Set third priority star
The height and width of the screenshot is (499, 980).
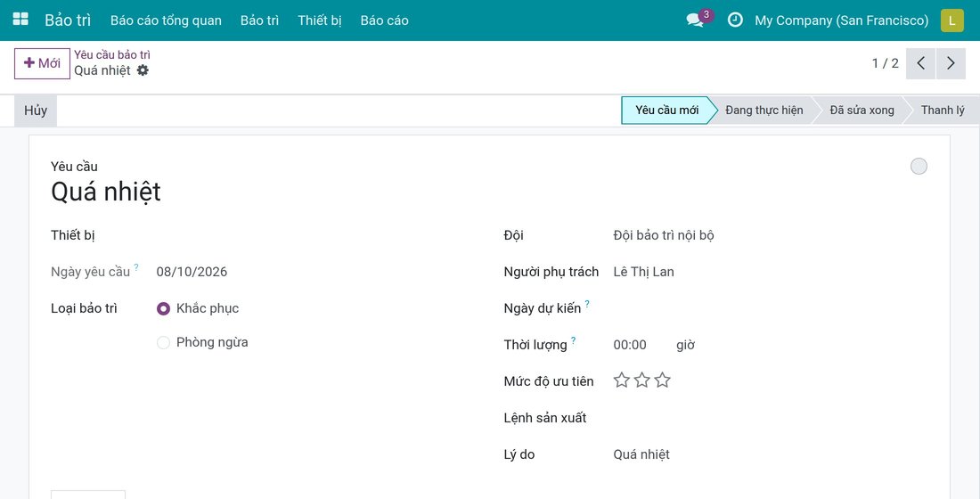click(x=663, y=380)
